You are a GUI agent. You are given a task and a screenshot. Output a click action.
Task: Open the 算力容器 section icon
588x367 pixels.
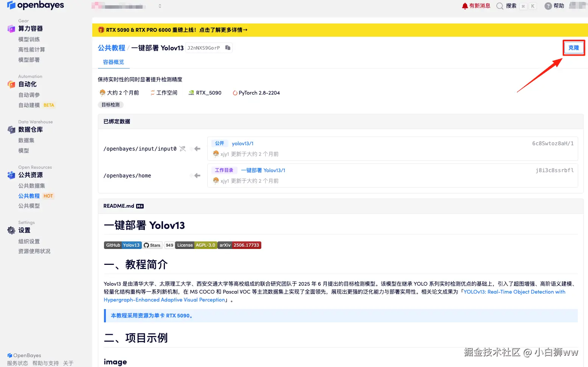[11, 29]
